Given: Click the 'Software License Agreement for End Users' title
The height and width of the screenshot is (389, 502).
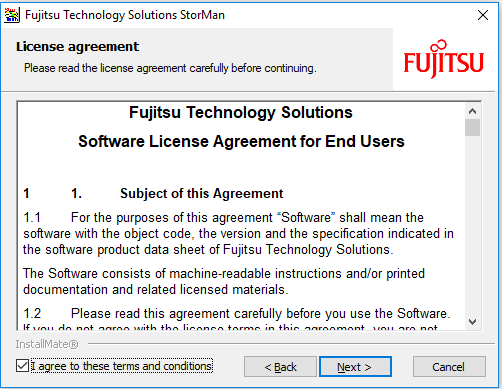Looking at the screenshot, I should 241,141.
